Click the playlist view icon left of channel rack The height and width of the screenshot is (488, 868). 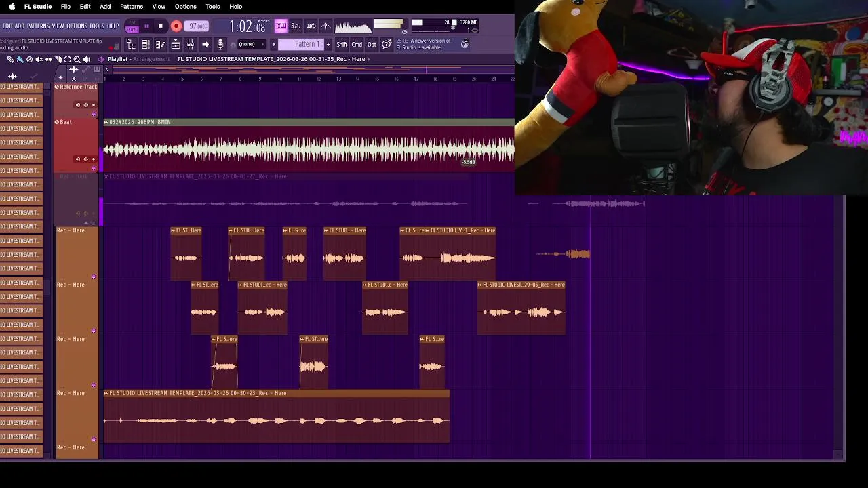(131, 45)
